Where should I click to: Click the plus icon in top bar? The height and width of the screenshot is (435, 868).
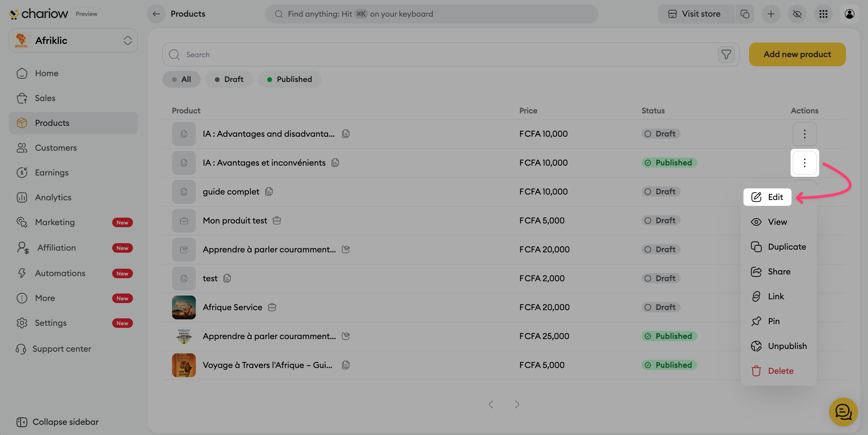[x=771, y=14]
